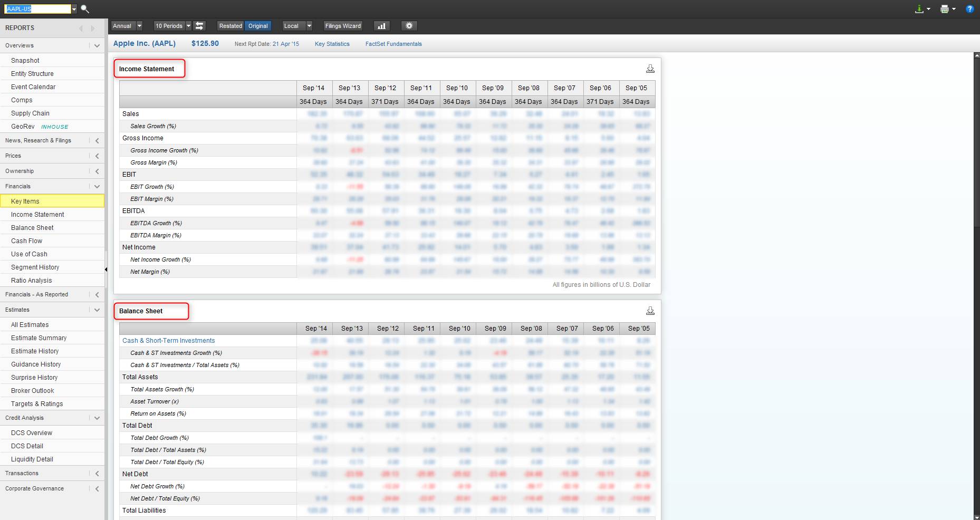Collapse the Financials section
Viewport: 980px width, 520px height.
coord(97,186)
